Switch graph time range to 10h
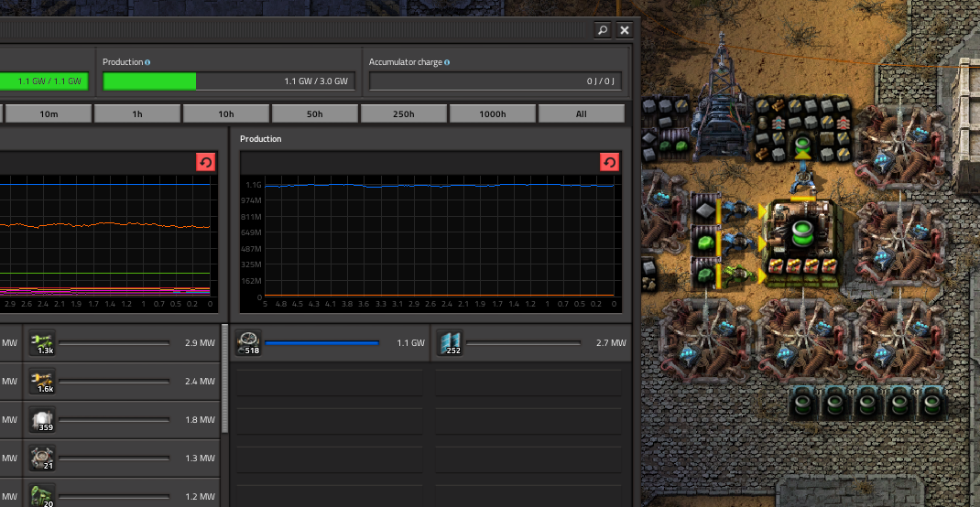The height and width of the screenshot is (507, 980). pos(225,113)
